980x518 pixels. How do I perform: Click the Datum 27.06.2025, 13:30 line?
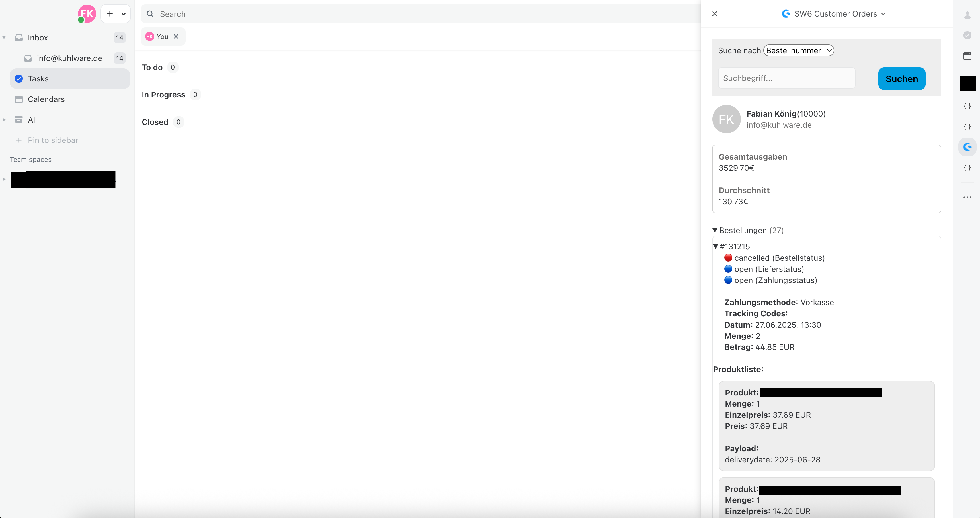tap(773, 325)
